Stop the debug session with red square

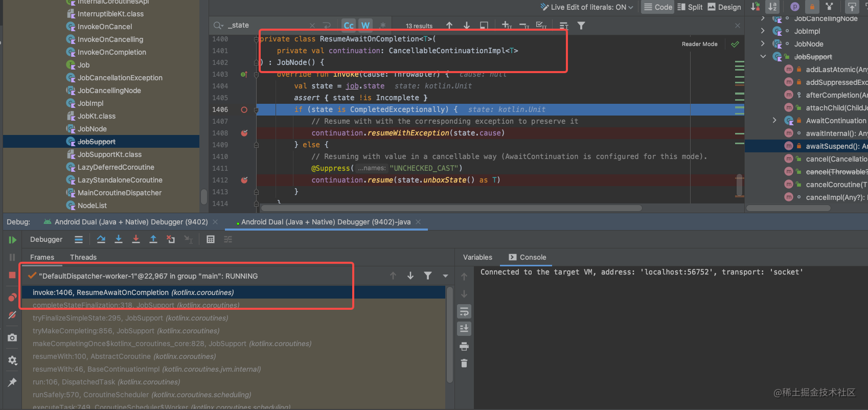coord(12,275)
